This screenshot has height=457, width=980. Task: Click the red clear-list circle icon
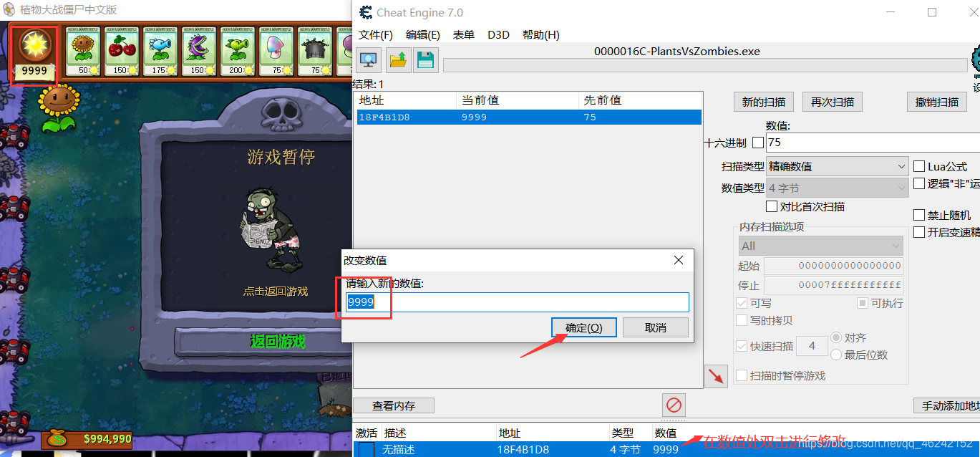[x=674, y=405]
